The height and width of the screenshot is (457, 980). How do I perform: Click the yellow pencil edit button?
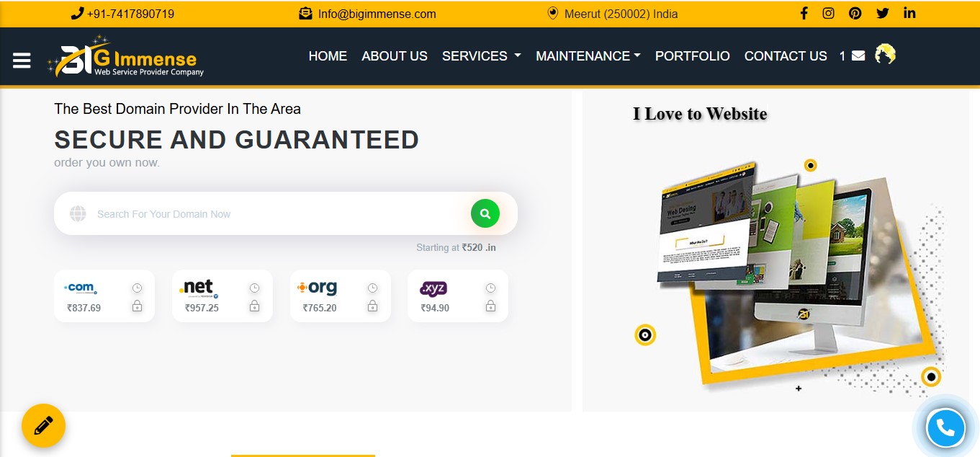(43, 425)
